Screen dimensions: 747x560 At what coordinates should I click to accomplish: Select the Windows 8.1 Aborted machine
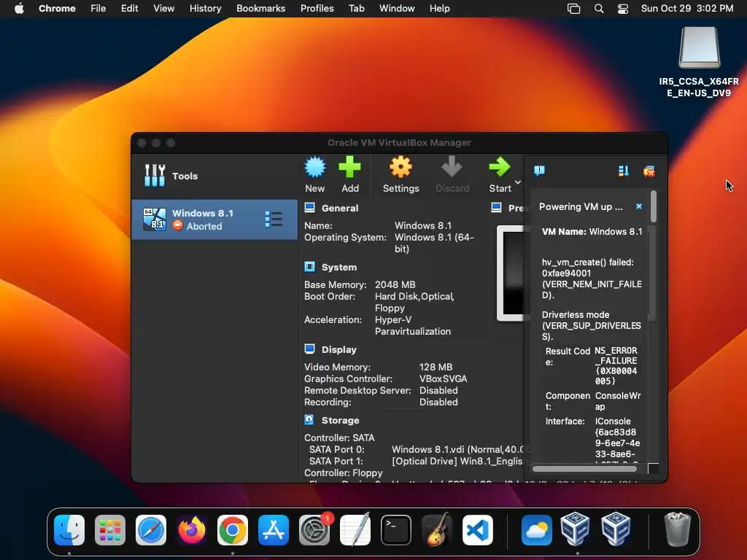(x=214, y=219)
